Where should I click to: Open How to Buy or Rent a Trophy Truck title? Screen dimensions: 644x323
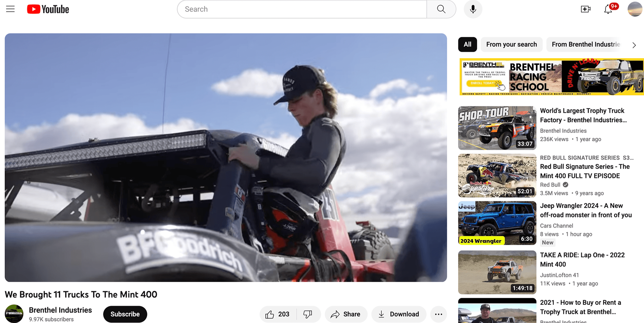coord(580,307)
